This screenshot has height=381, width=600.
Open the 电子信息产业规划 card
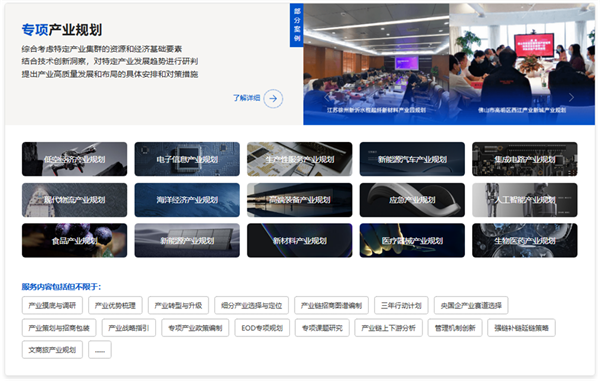pos(187,159)
